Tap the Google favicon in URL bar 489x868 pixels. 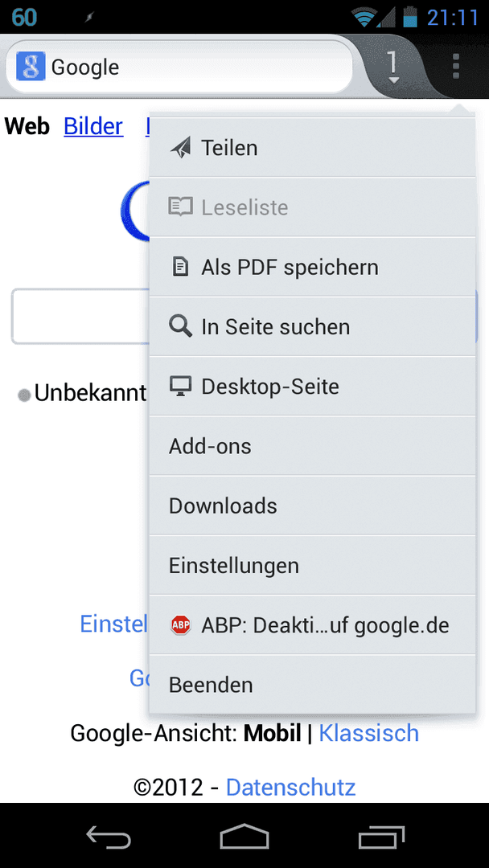click(31, 67)
